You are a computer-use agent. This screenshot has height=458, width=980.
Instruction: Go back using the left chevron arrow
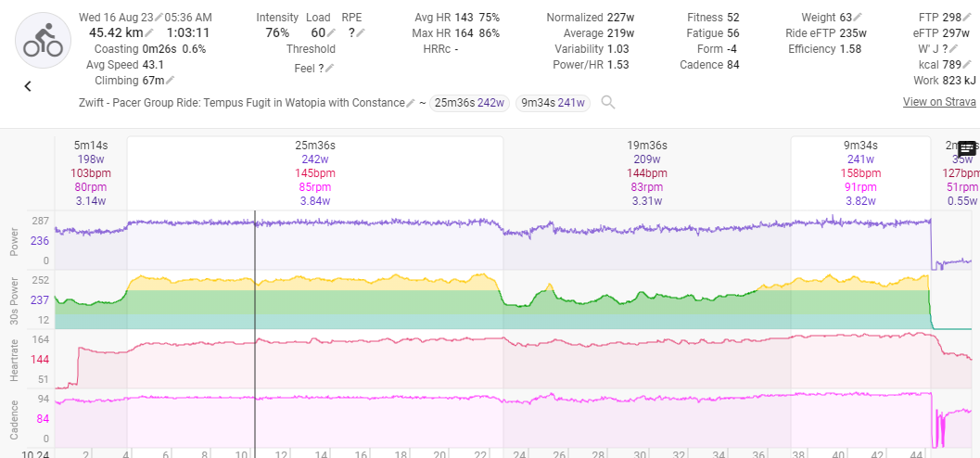click(x=28, y=87)
